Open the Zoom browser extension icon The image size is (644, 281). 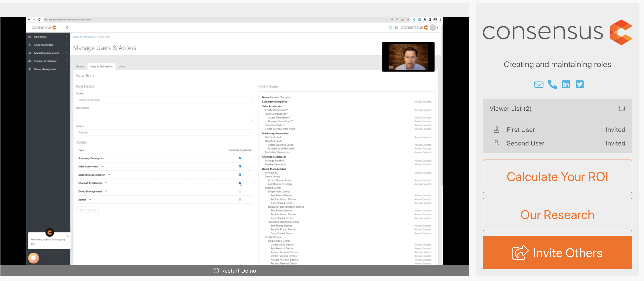tap(420, 19)
